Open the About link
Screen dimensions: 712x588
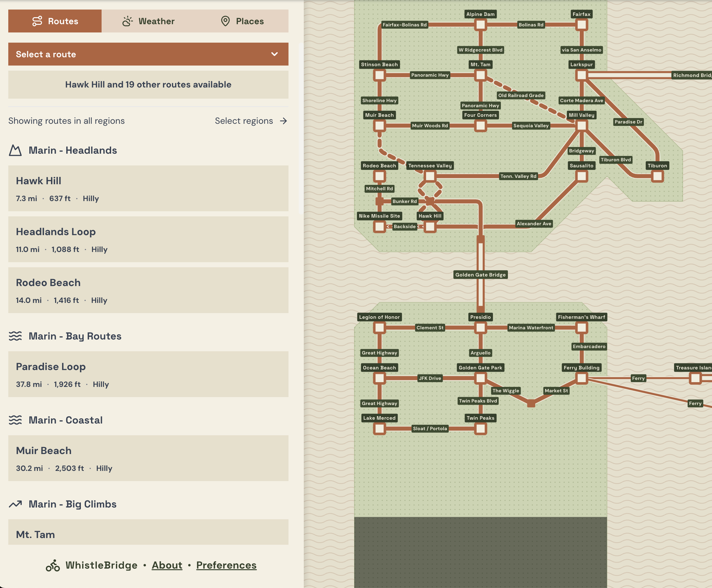pos(167,565)
